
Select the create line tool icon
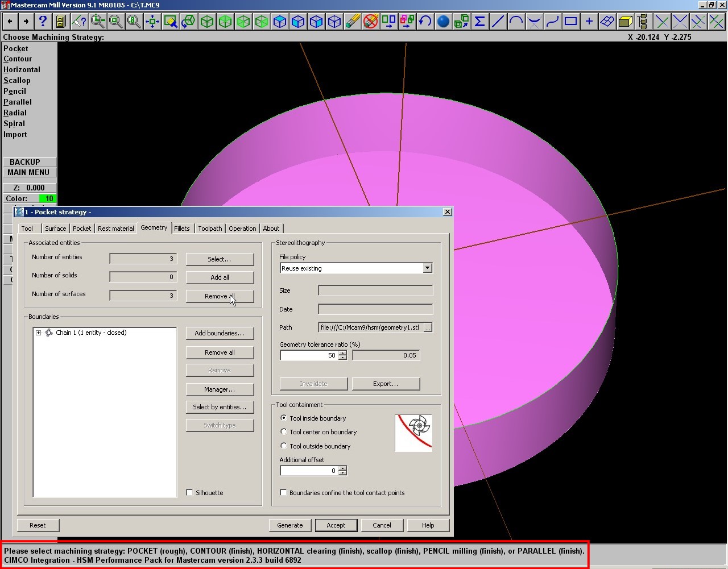(498, 22)
